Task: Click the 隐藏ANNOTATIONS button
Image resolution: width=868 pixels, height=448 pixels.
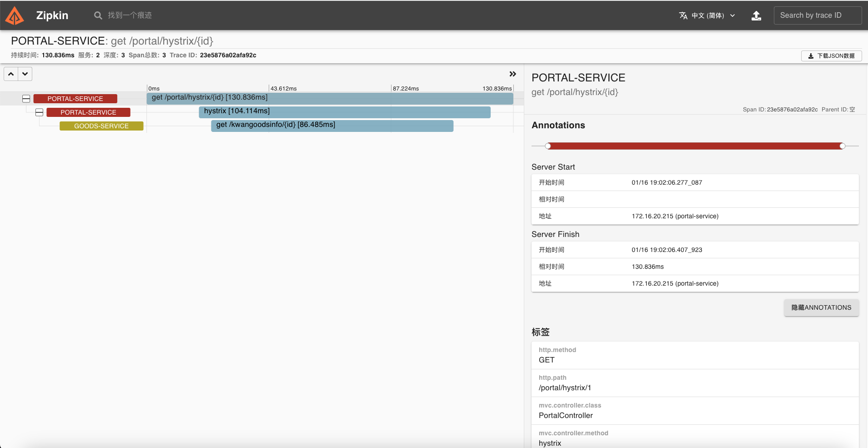Action: pyautogui.click(x=821, y=307)
